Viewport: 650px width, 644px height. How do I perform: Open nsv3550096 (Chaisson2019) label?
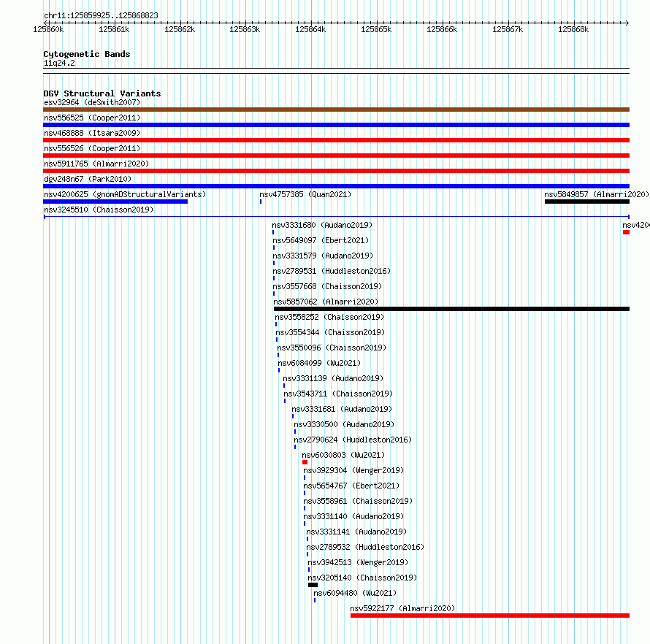click(332, 348)
